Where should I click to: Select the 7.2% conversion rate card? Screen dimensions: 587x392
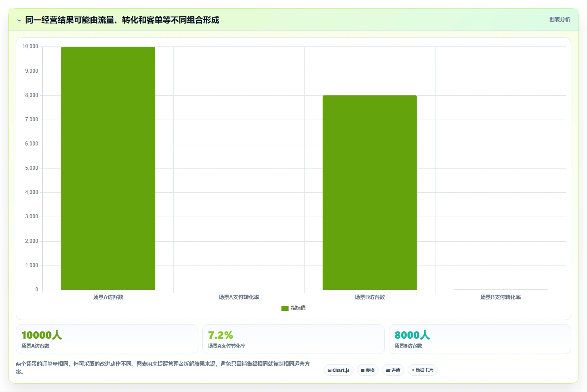[x=293, y=339]
